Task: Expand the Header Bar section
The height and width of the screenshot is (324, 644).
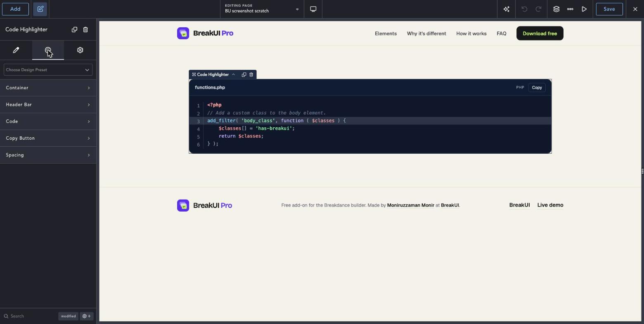Action: tap(48, 105)
